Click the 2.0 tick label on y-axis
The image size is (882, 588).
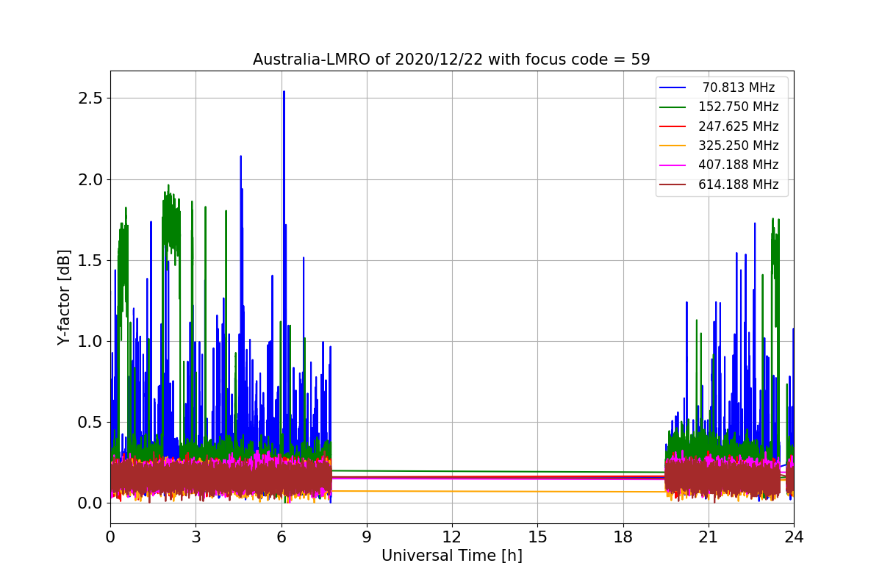[91, 179]
